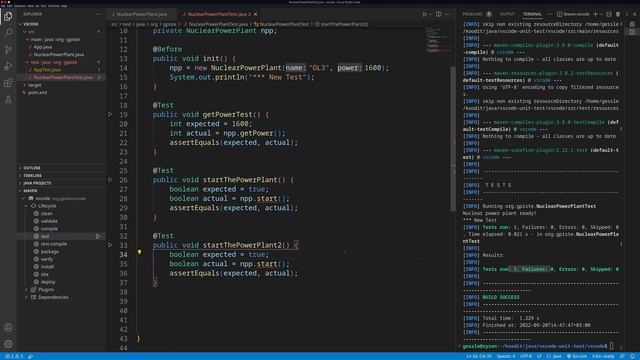Open pom.xml in explorer
Screen dimensions: 640x360
tap(37, 93)
